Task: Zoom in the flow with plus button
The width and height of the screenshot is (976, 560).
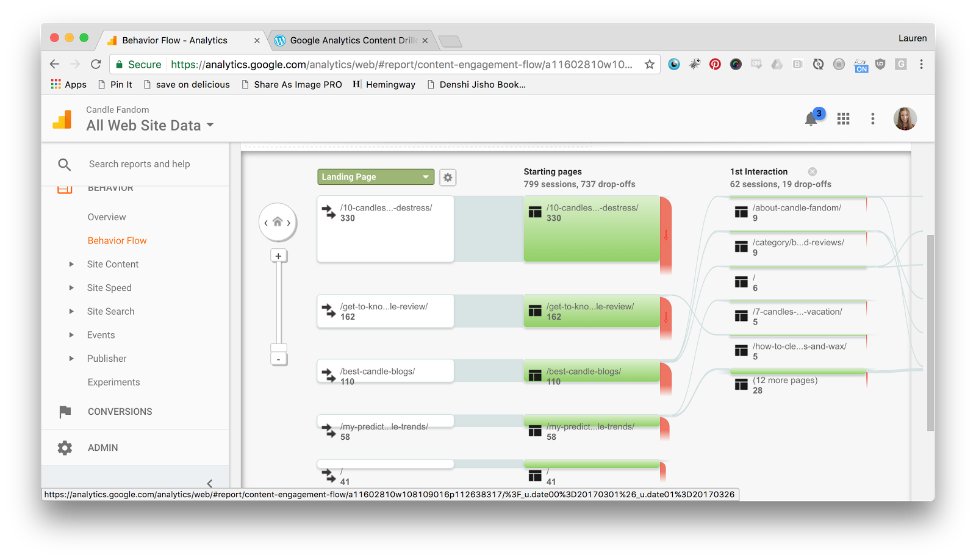Action: pyautogui.click(x=278, y=256)
